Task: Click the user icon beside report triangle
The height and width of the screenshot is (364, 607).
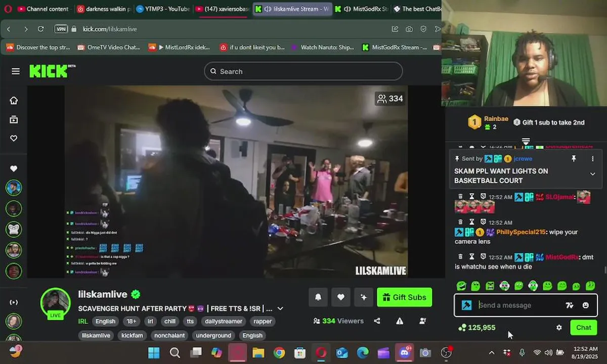Action: (x=422, y=321)
